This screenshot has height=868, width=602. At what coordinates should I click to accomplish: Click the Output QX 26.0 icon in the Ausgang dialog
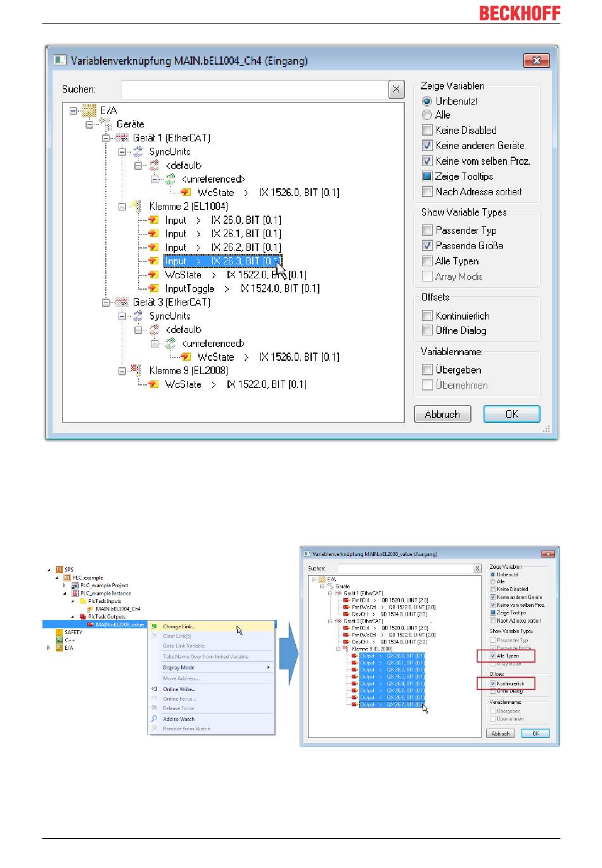[355, 656]
